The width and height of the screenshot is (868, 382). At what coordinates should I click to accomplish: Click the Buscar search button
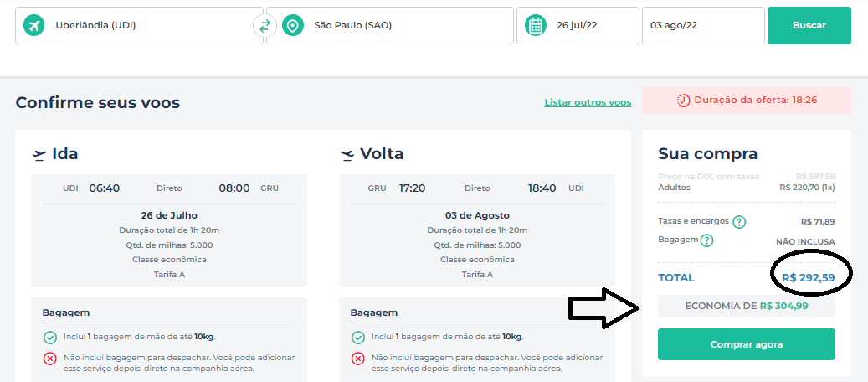click(809, 25)
